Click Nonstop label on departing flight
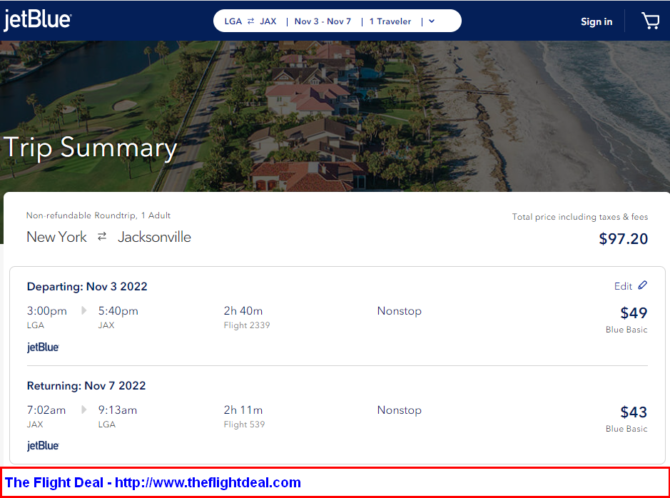The width and height of the screenshot is (670, 498). (399, 311)
